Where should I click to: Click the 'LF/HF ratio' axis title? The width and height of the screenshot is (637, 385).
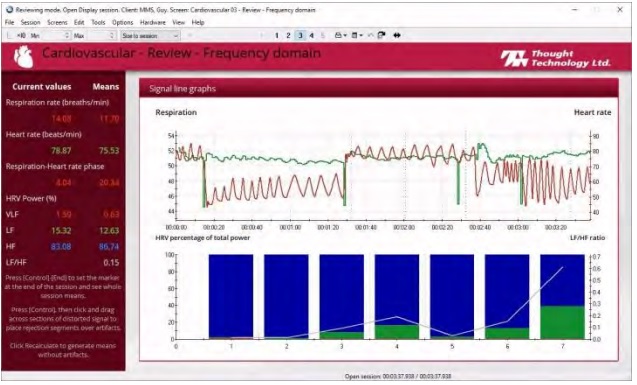pyautogui.click(x=587, y=238)
